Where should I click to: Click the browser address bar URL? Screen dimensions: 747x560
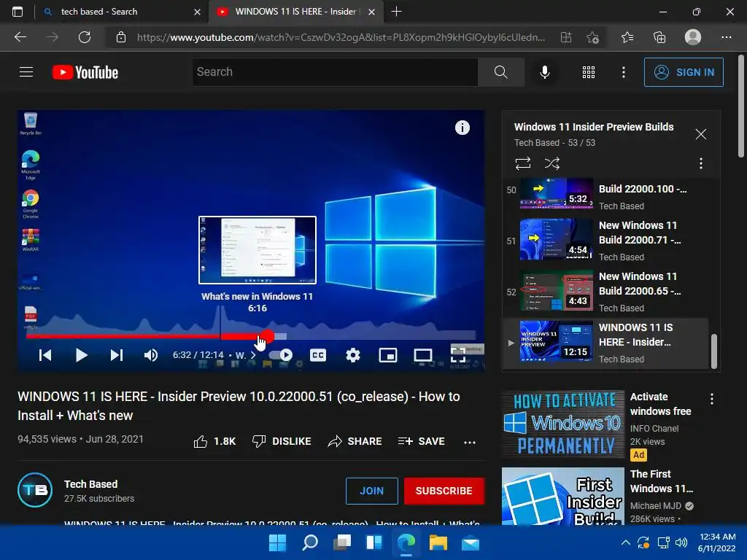point(341,37)
